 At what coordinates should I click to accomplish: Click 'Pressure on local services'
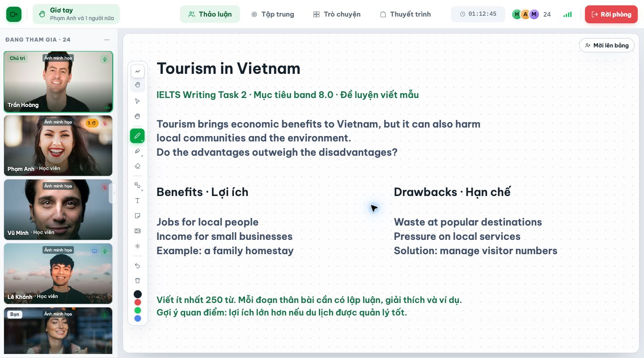tap(457, 236)
